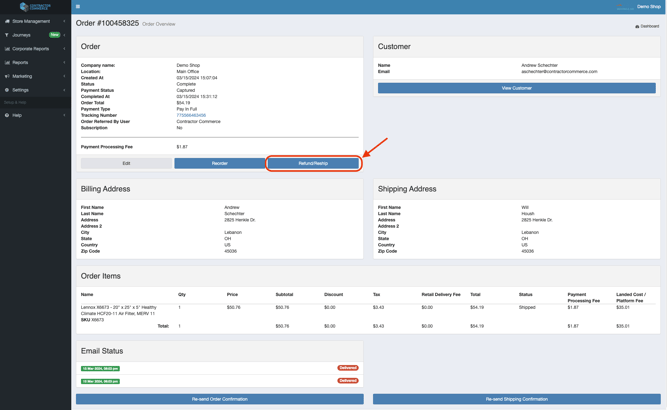Click the Billing Address heading
Image resolution: width=667 pixels, height=410 pixels.
(x=105, y=189)
